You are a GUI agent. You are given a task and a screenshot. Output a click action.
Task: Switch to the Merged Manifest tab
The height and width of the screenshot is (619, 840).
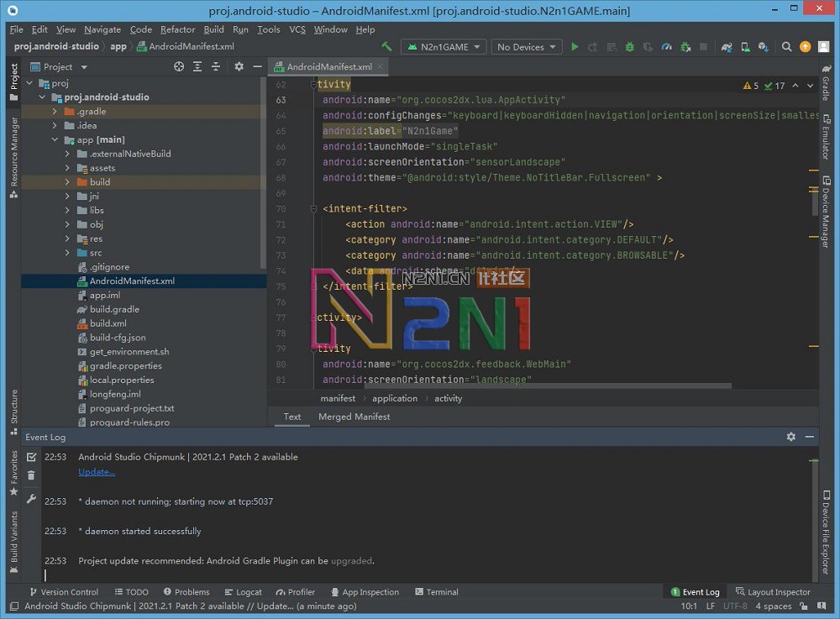point(354,417)
